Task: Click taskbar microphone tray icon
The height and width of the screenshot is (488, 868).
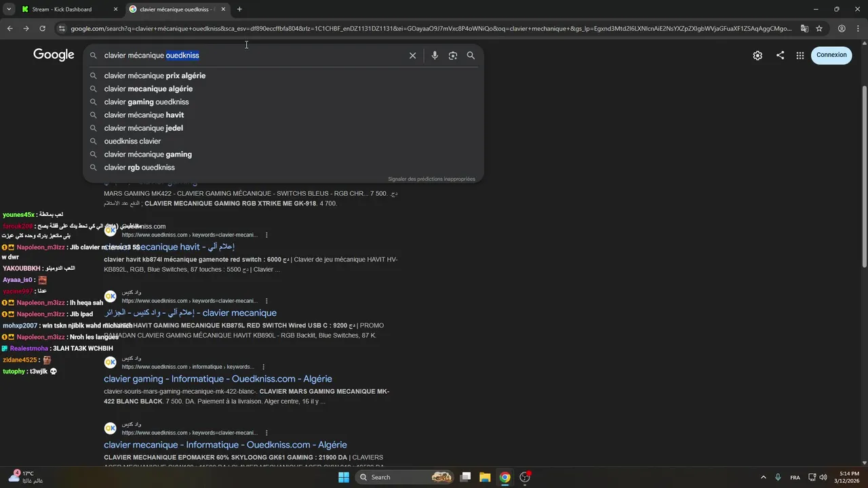Action: click(x=778, y=477)
